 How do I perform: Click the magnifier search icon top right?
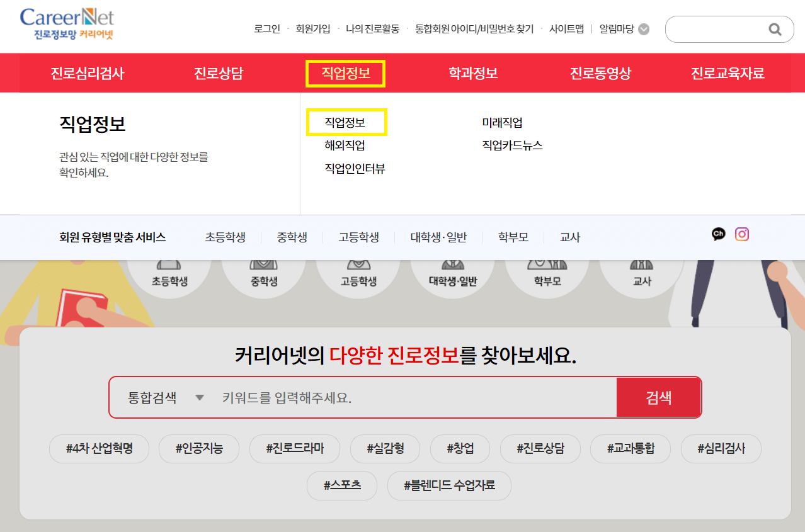pos(774,29)
